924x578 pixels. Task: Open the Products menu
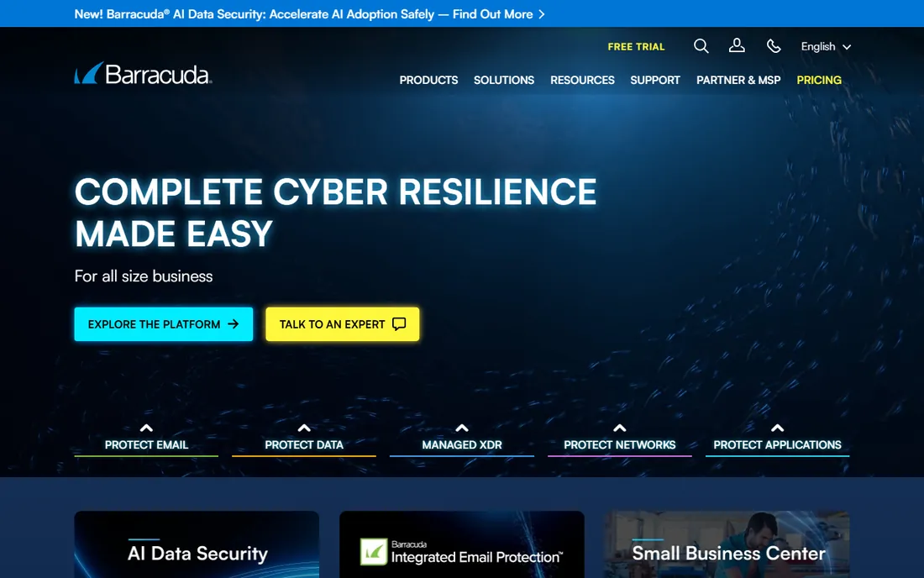pyautogui.click(x=428, y=80)
